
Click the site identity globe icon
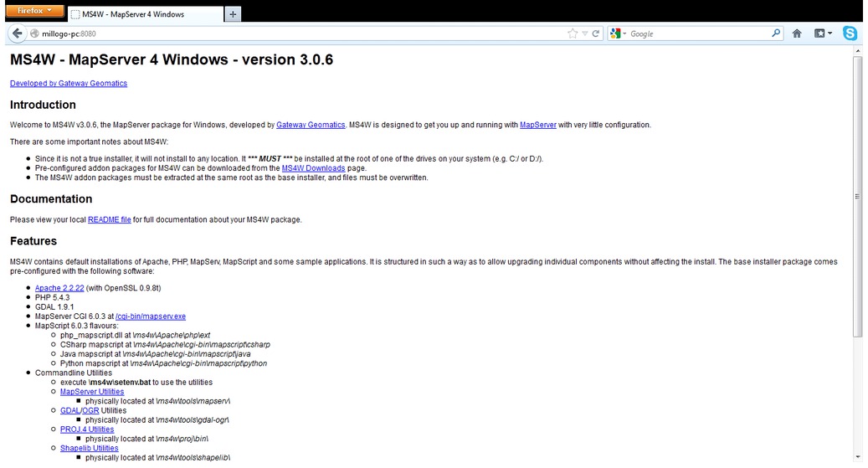click(34, 33)
